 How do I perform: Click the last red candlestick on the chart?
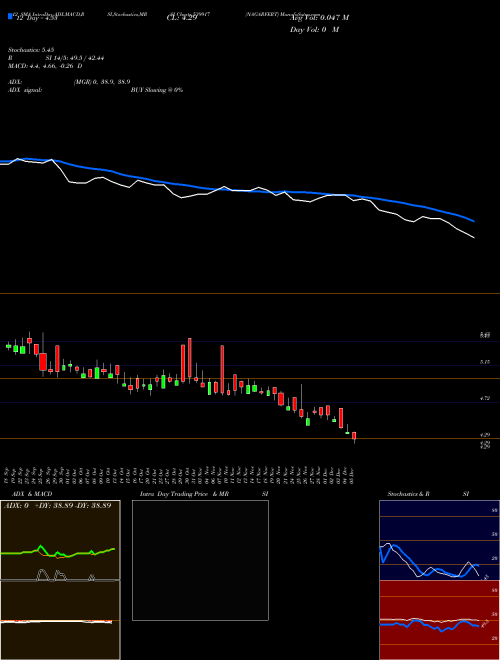(x=354, y=436)
